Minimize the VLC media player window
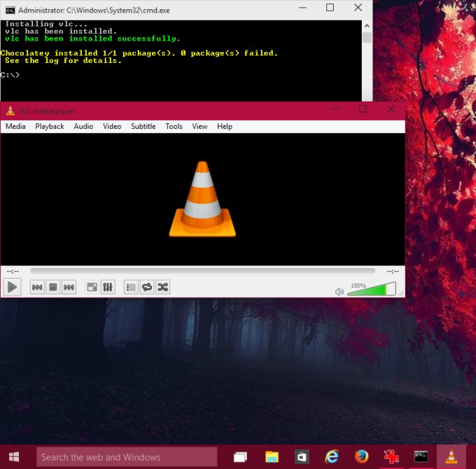The image size is (476, 469). pyautogui.click(x=335, y=109)
